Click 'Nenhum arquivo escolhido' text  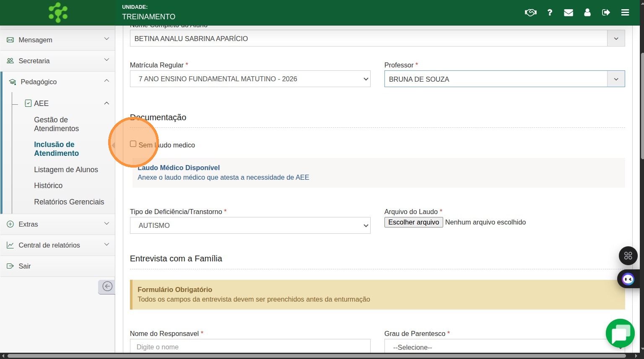486,222
